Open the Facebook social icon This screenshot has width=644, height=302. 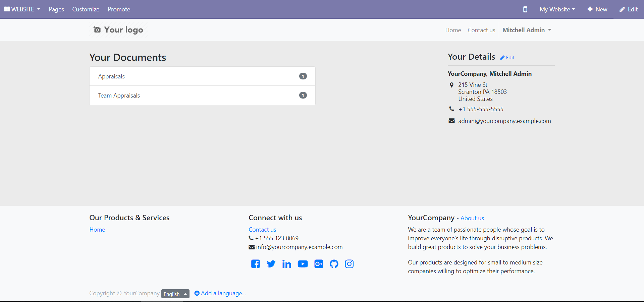[x=255, y=264]
